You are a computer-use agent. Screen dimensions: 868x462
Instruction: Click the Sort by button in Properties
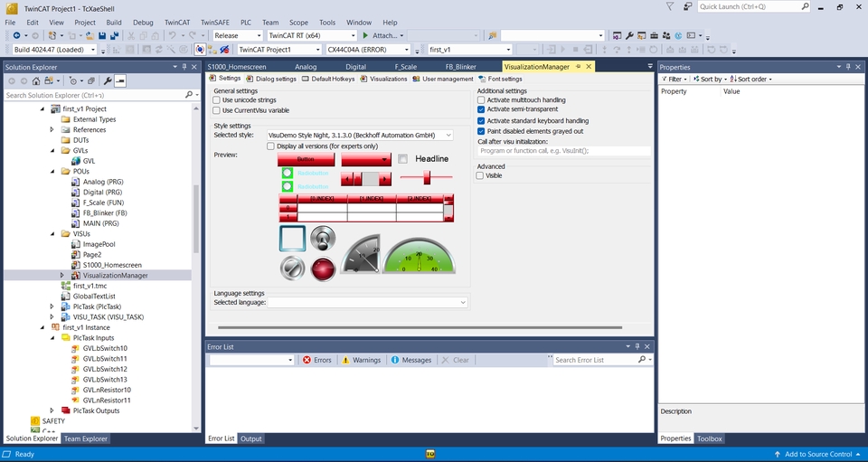[709, 80]
